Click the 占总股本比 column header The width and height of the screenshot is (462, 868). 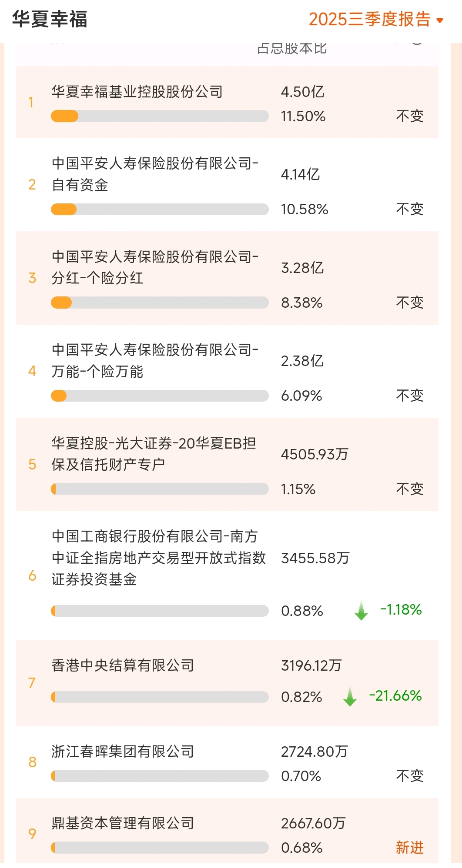pyautogui.click(x=292, y=48)
